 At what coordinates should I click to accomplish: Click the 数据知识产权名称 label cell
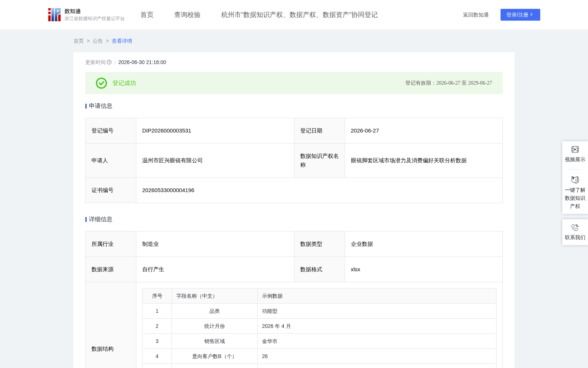[x=319, y=160]
